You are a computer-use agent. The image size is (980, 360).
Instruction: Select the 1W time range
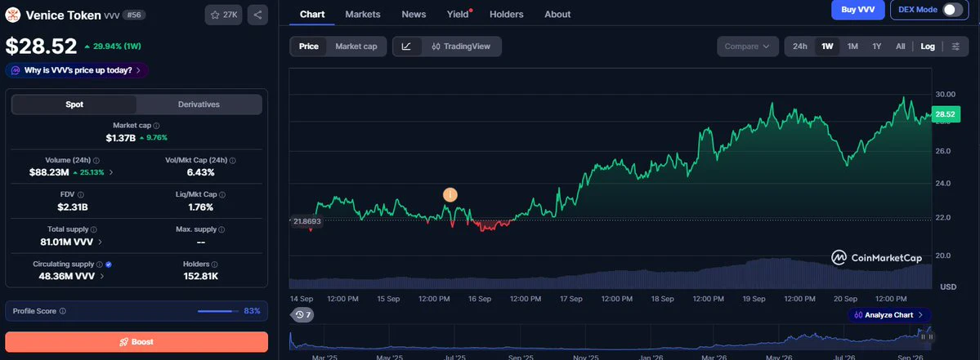coord(827,47)
